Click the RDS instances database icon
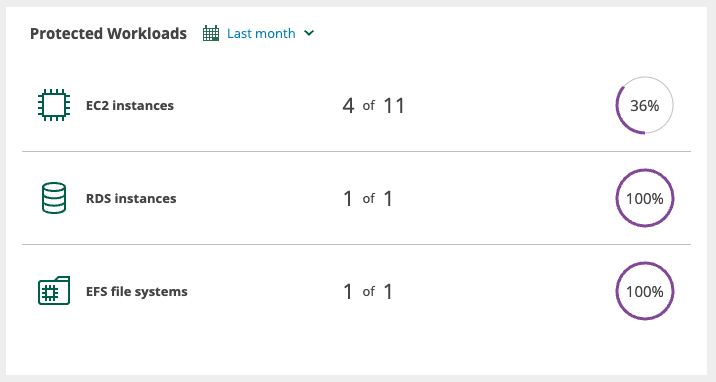 point(54,198)
